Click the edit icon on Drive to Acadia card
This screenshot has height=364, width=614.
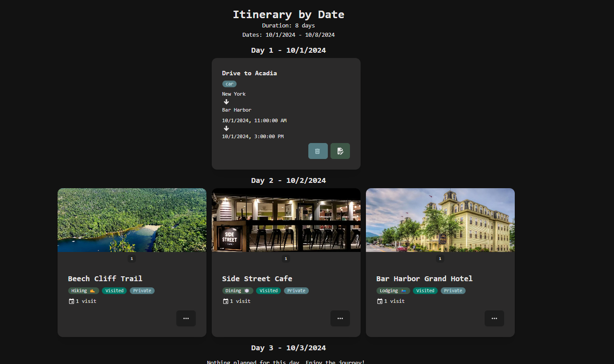340,151
